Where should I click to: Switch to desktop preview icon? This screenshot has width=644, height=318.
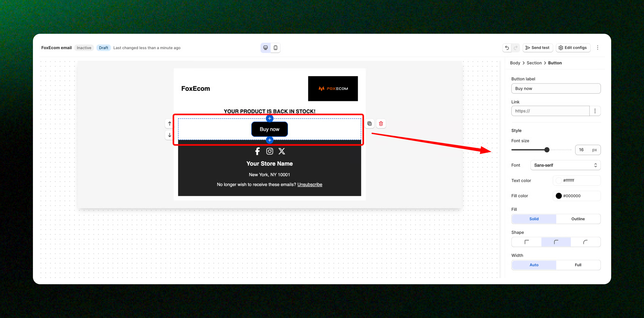click(266, 48)
